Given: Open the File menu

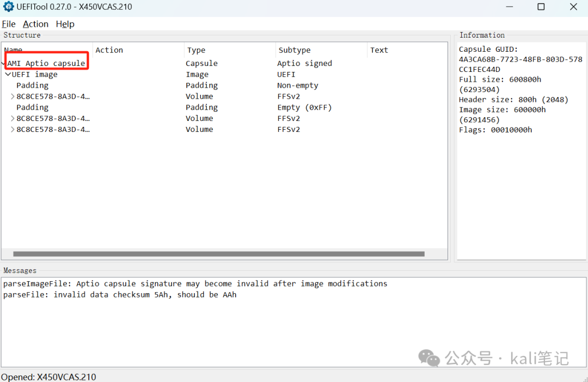Looking at the screenshot, I should click(x=9, y=24).
